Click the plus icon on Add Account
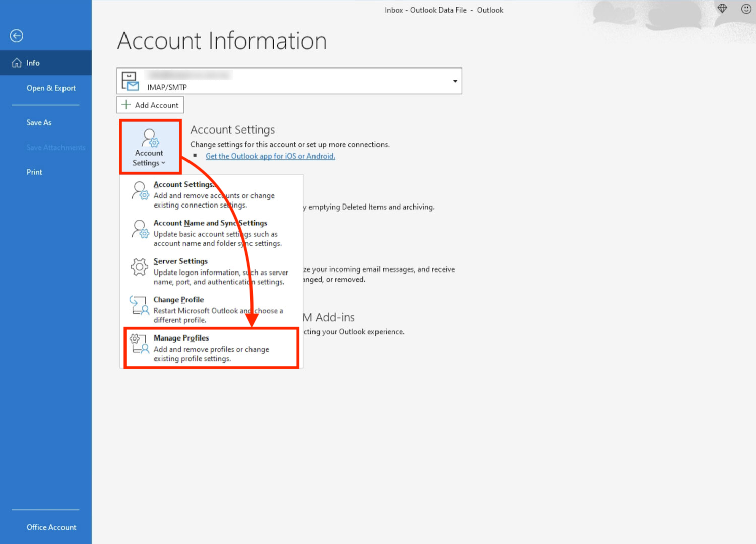 pos(126,105)
